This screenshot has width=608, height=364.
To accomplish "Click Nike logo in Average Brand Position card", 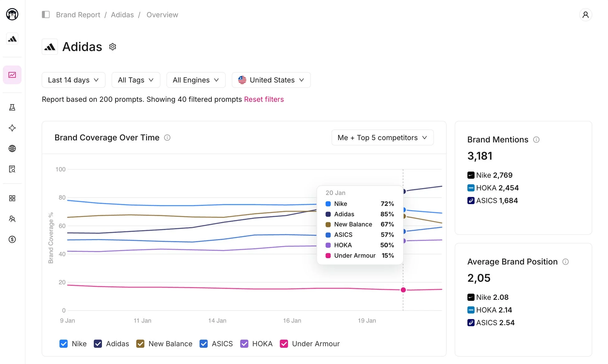I will pos(471,297).
